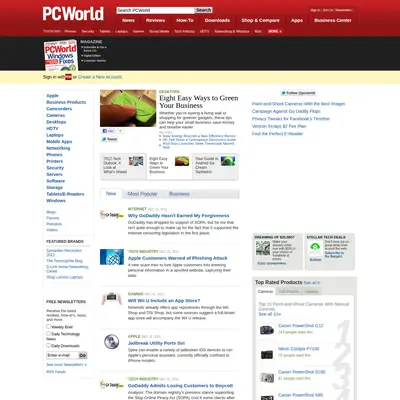Screen dimensions: 400x400
Task: Open GoDaddy Admits Losing Customers to Boycott
Action: [x=180, y=386]
